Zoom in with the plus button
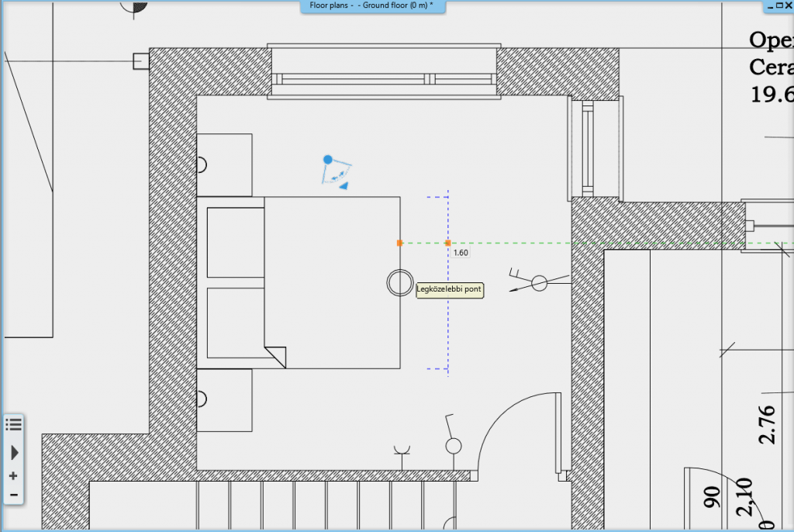Viewport: 794px width, 532px height. 13,475
